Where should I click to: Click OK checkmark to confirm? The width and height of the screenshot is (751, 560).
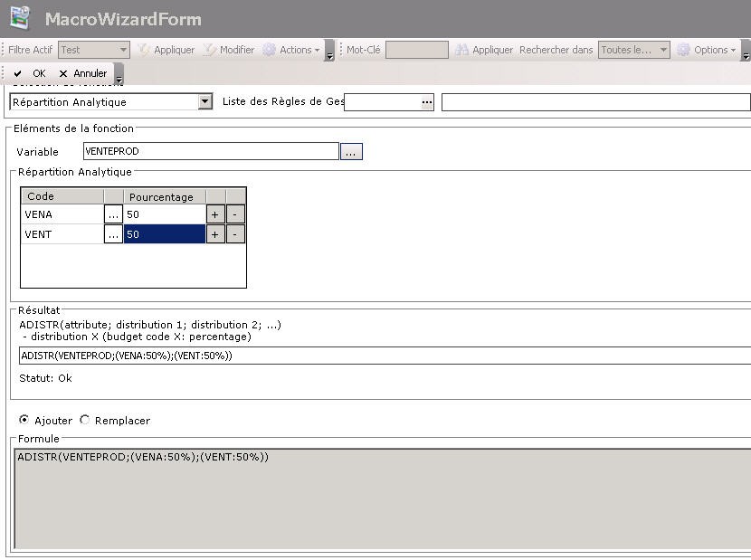[30, 73]
